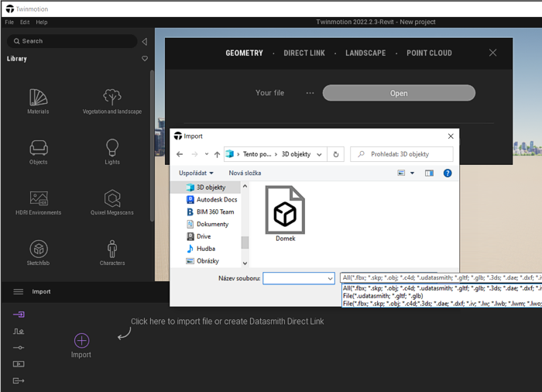Click the navigation tree scrollbar down arrow
This screenshot has height=392, width=542.
point(245,263)
